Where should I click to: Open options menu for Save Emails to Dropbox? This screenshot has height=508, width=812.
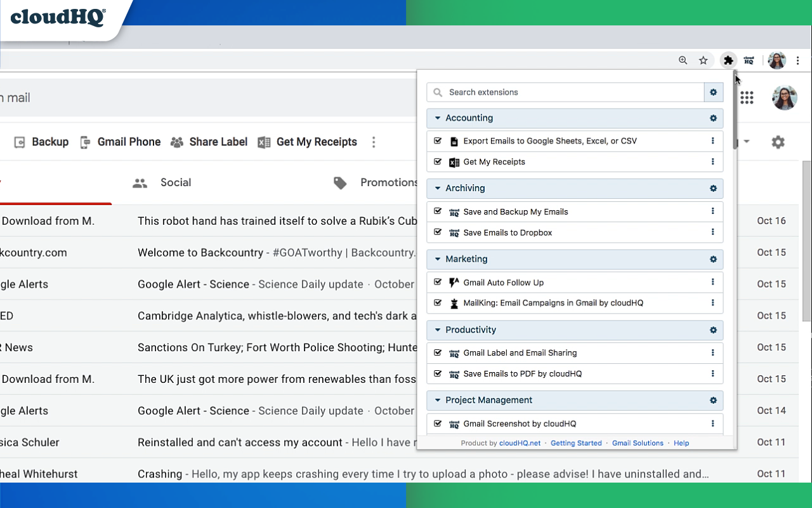[x=713, y=232]
